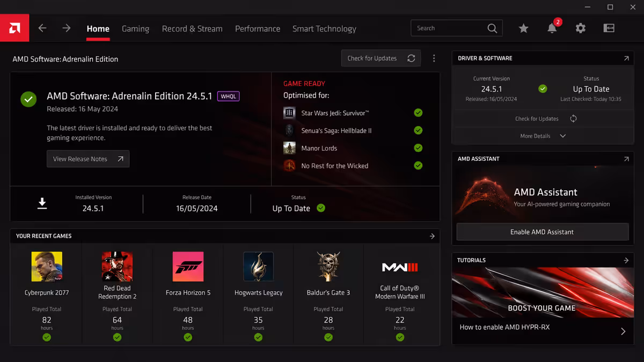
Task: Click green check under Cyberpunk 2077 hours
Action: coord(47,337)
